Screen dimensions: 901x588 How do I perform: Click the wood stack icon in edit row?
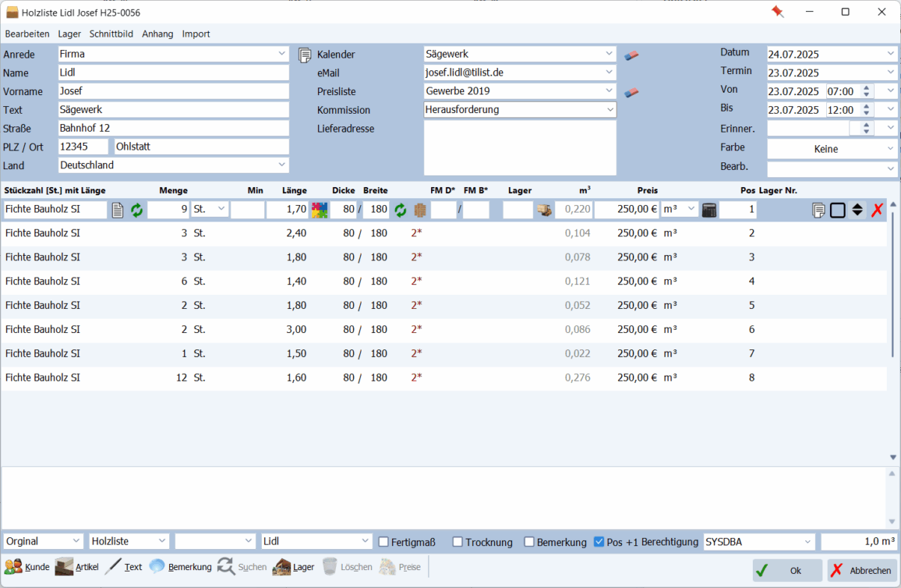(420, 210)
